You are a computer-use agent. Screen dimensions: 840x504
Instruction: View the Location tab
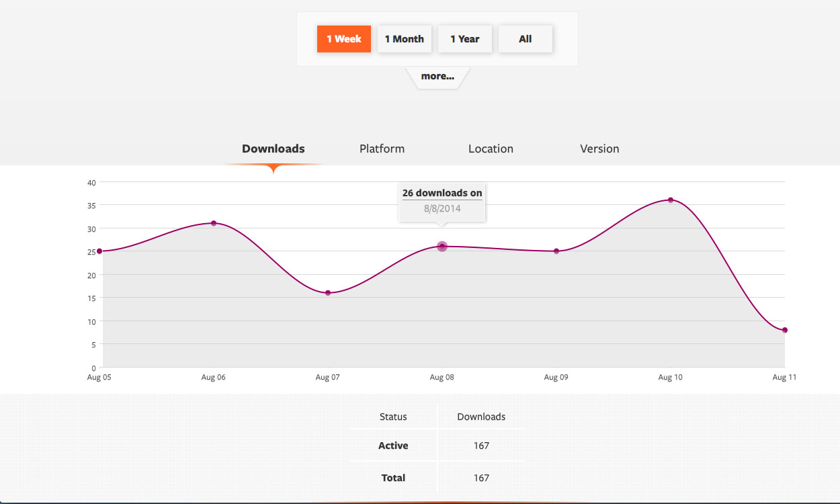(491, 149)
